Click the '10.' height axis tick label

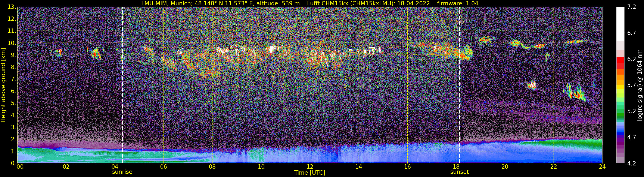coord(12,43)
